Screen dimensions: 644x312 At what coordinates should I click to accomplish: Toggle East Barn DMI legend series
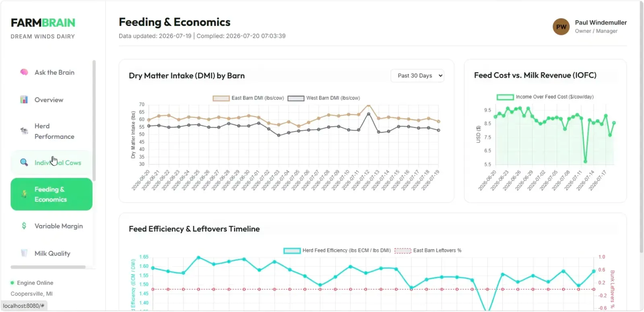coord(248,98)
